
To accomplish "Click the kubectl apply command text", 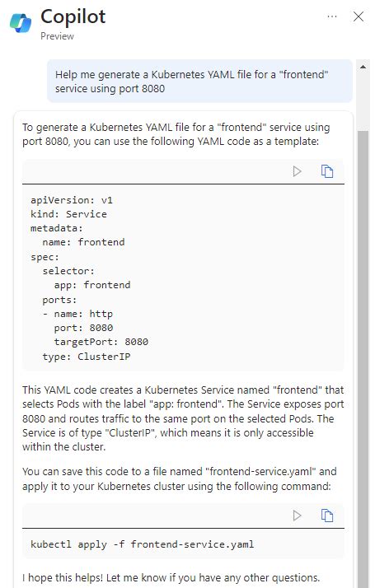I will pos(143,544).
